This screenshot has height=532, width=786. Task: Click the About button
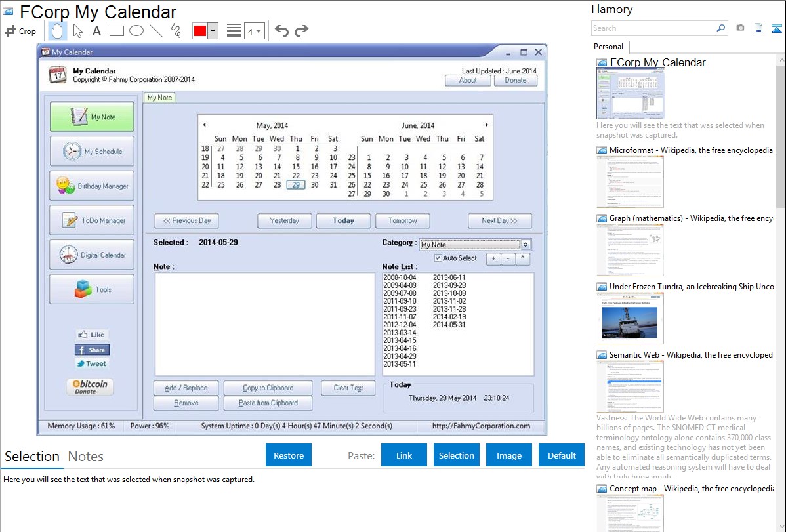click(x=468, y=80)
